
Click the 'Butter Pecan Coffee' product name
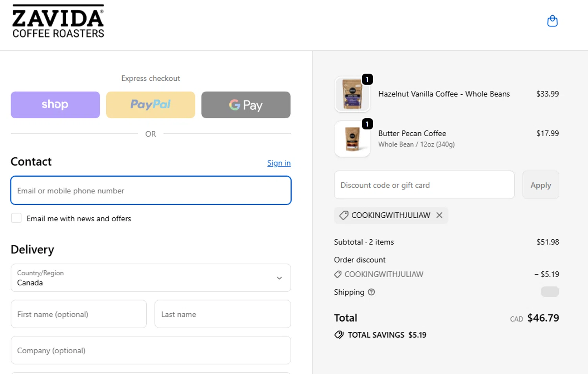412,134
